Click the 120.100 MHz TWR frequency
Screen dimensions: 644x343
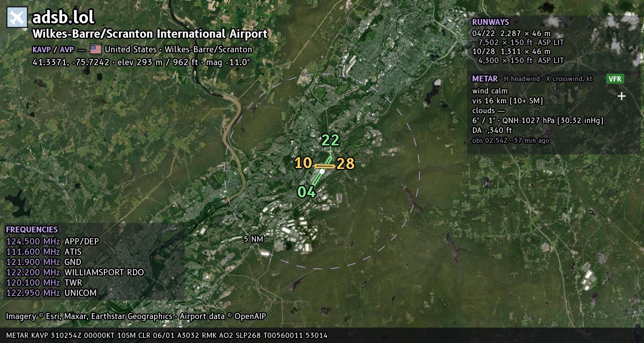coord(44,283)
